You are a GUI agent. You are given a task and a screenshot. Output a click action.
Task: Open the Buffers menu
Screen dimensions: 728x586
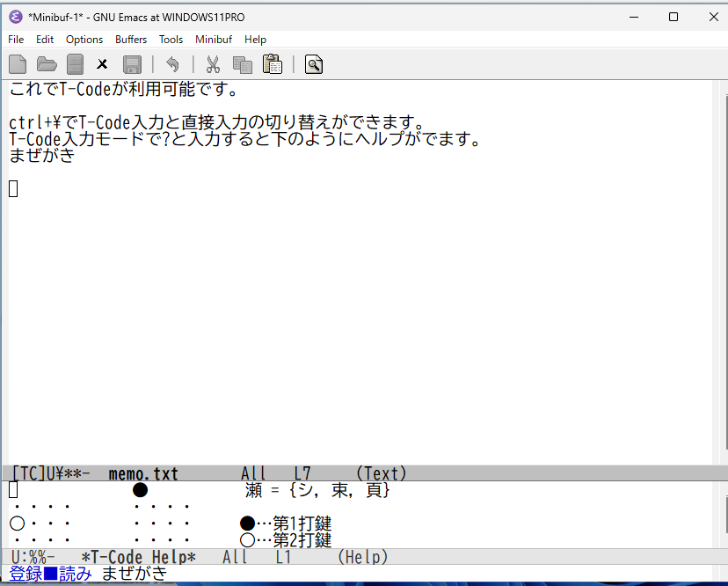[x=131, y=40]
